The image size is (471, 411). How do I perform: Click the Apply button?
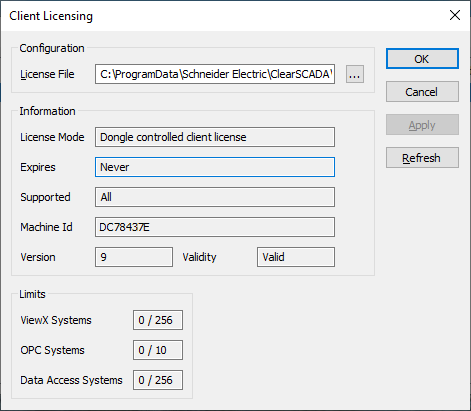422,125
